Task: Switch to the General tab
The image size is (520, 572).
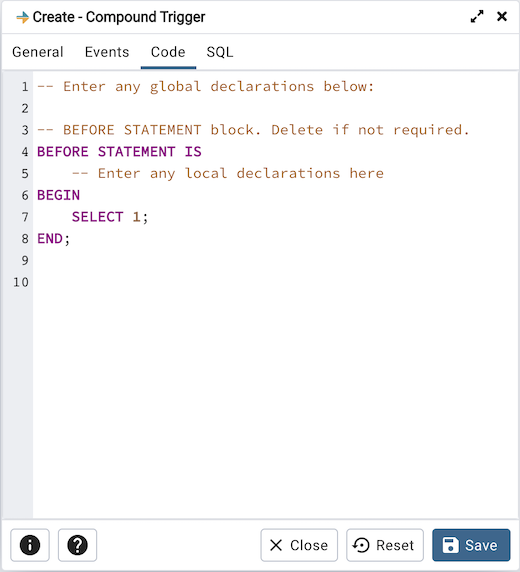Action: click(38, 52)
